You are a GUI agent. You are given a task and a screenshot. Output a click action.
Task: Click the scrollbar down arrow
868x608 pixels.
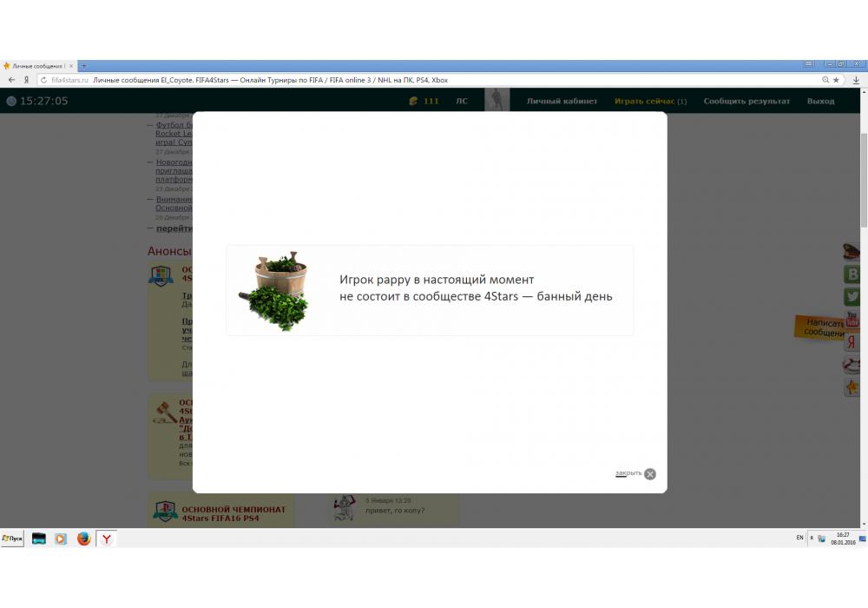tap(864, 524)
